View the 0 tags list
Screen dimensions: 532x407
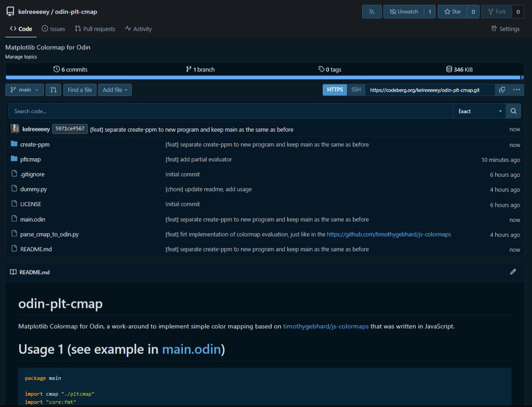[330, 70]
